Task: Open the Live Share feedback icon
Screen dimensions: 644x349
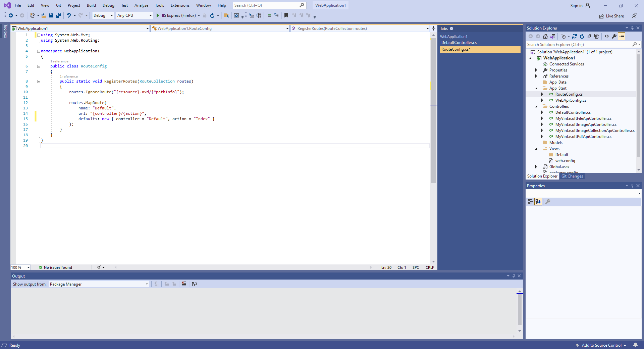Action: point(635,15)
